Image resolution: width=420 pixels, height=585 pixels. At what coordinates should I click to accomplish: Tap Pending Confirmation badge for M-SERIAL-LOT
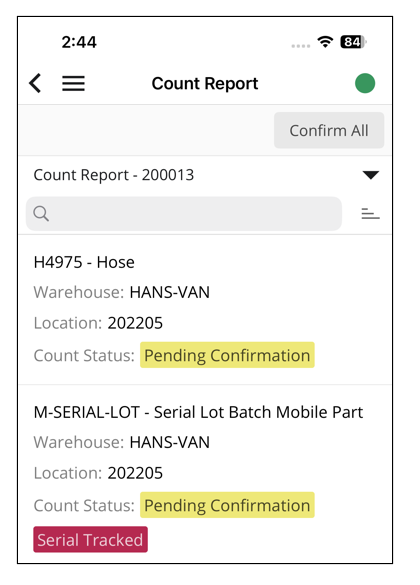coord(227,505)
